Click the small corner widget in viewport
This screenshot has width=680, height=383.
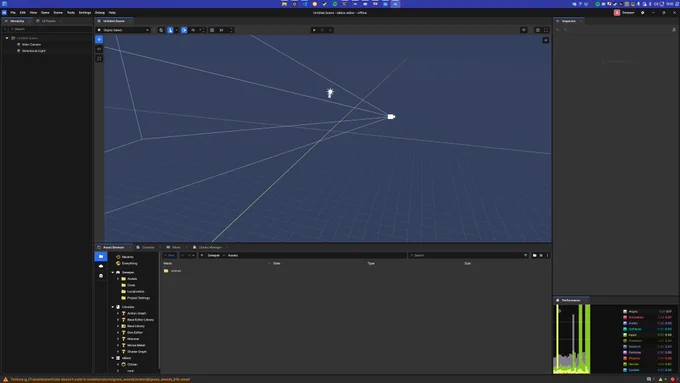tap(546, 40)
